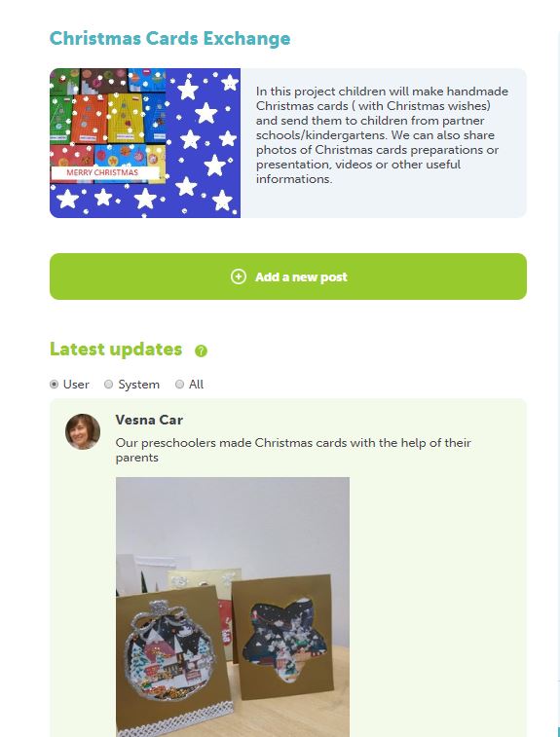Select the User radio button

pyautogui.click(x=55, y=385)
